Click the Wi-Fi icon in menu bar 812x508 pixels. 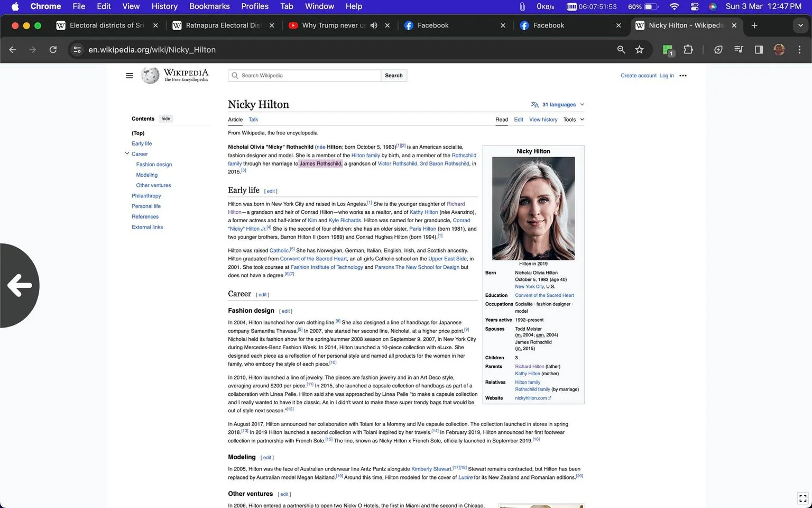pyautogui.click(x=674, y=6)
